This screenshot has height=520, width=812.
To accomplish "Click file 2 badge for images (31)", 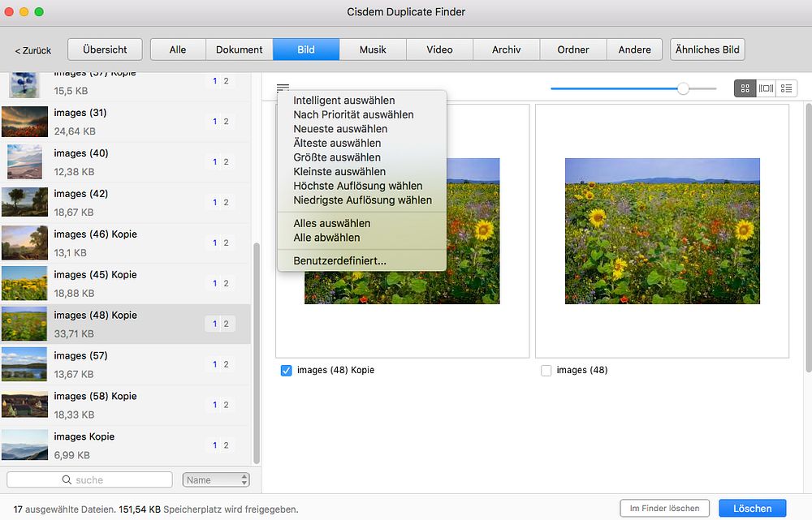I will 227,122.
